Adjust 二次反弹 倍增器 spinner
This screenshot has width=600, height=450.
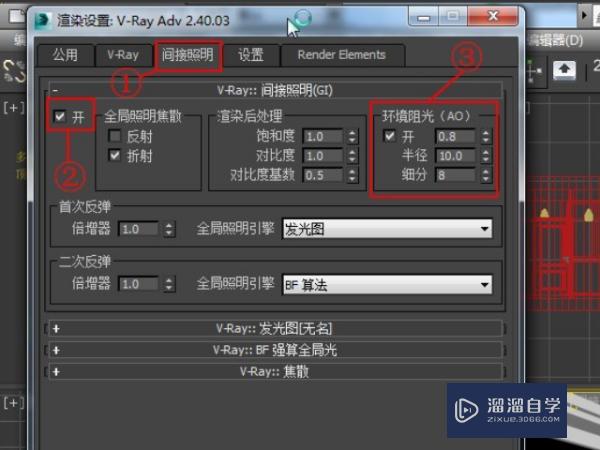pyautogui.click(x=169, y=284)
